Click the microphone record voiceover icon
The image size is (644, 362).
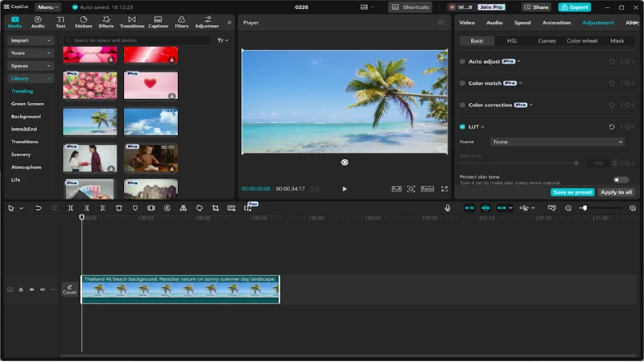pyautogui.click(x=448, y=208)
